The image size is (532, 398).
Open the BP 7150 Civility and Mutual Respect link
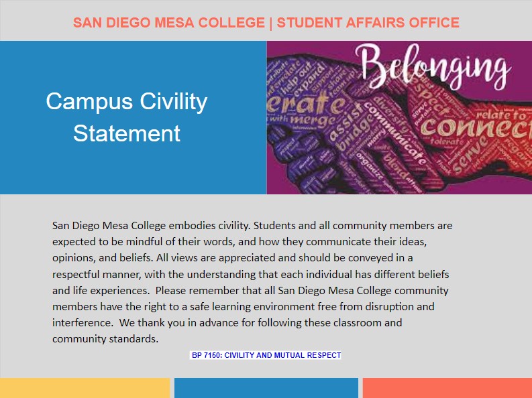[x=266, y=355]
